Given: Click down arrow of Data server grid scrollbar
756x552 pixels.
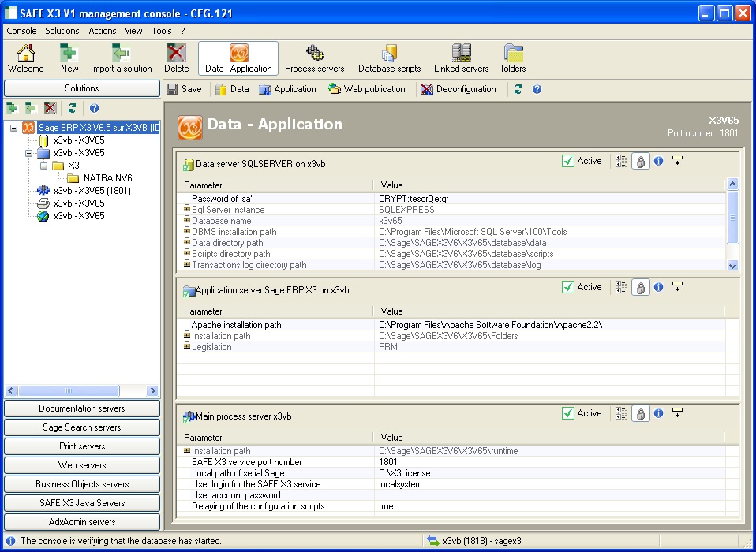Looking at the screenshot, I should (x=732, y=266).
